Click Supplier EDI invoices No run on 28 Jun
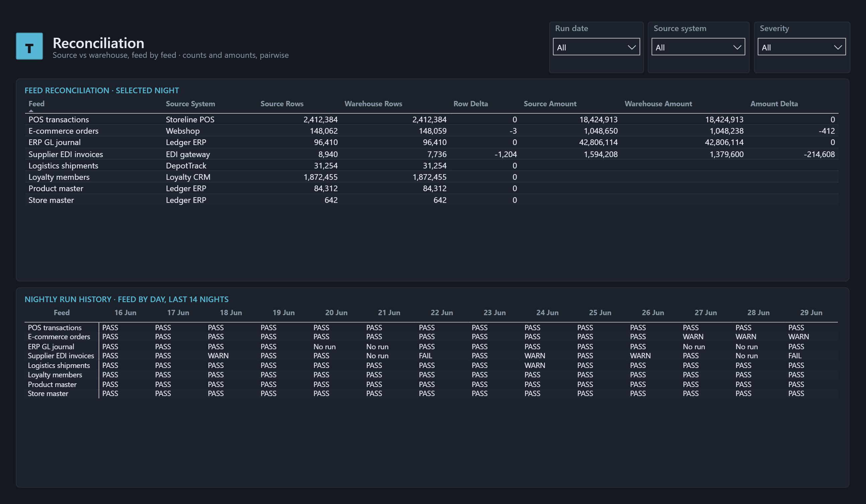The height and width of the screenshot is (504, 866). [x=746, y=356]
